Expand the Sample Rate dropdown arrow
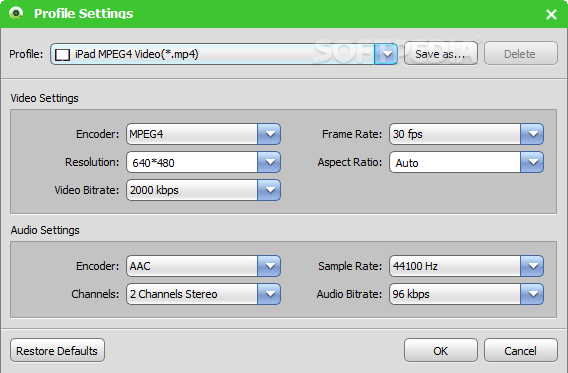This screenshot has height=373, width=568. (532, 266)
